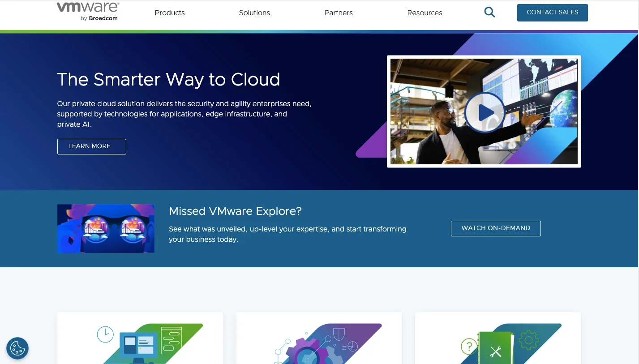Open the Partners navigation item
Viewport: 639px width, 364px height.
click(339, 13)
